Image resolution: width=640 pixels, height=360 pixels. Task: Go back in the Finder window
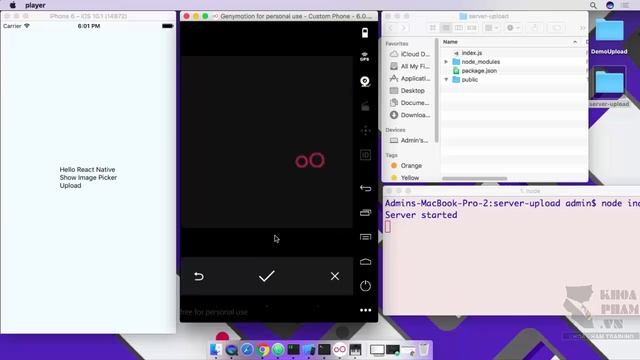(391, 28)
